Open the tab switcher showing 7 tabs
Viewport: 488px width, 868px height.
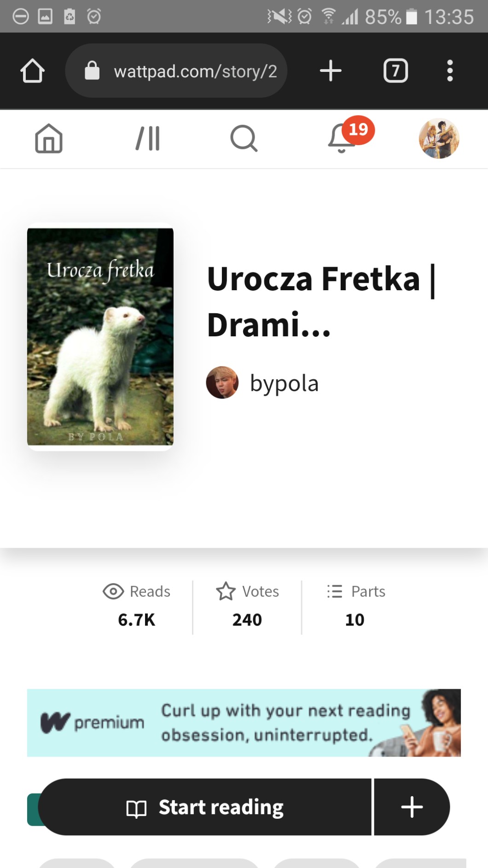395,71
